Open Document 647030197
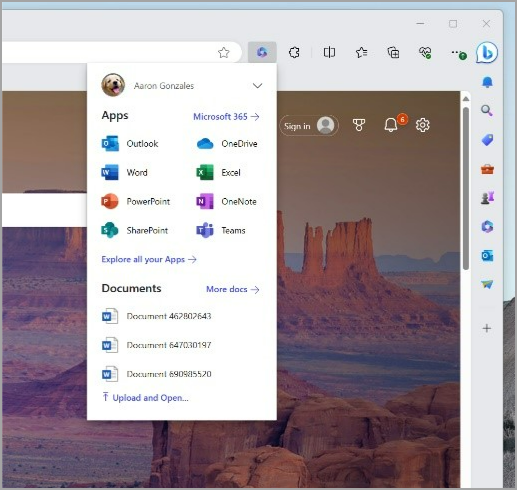Image resolution: width=517 pixels, height=490 pixels. point(156,345)
